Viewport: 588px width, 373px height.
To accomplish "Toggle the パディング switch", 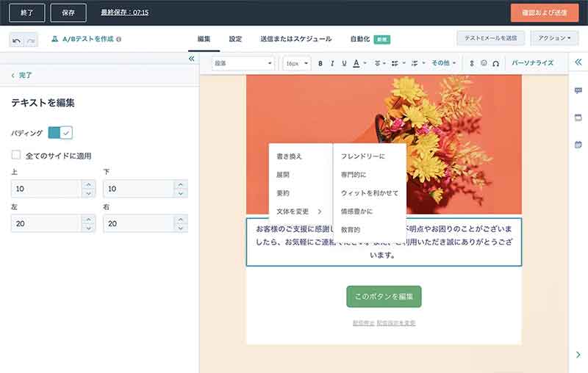I will [x=60, y=133].
